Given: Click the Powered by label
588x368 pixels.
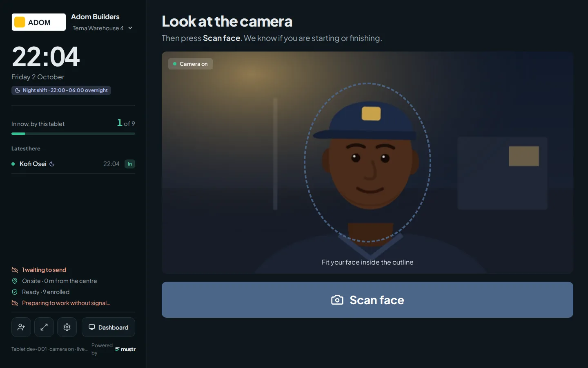Looking at the screenshot, I should pyautogui.click(x=102, y=349).
